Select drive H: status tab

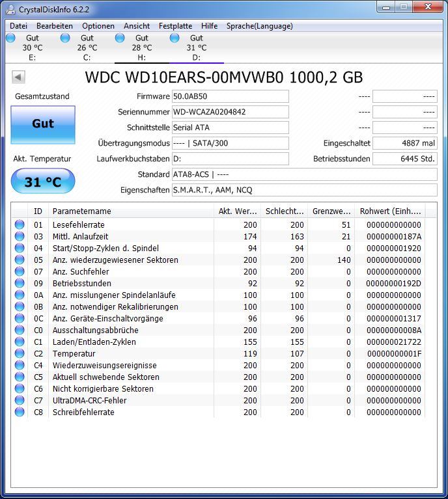click(142, 47)
